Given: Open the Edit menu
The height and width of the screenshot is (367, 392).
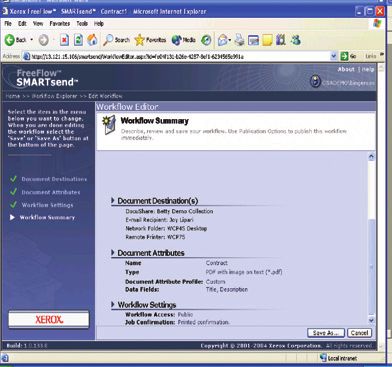Looking at the screenshot, I should click(22, 24).
